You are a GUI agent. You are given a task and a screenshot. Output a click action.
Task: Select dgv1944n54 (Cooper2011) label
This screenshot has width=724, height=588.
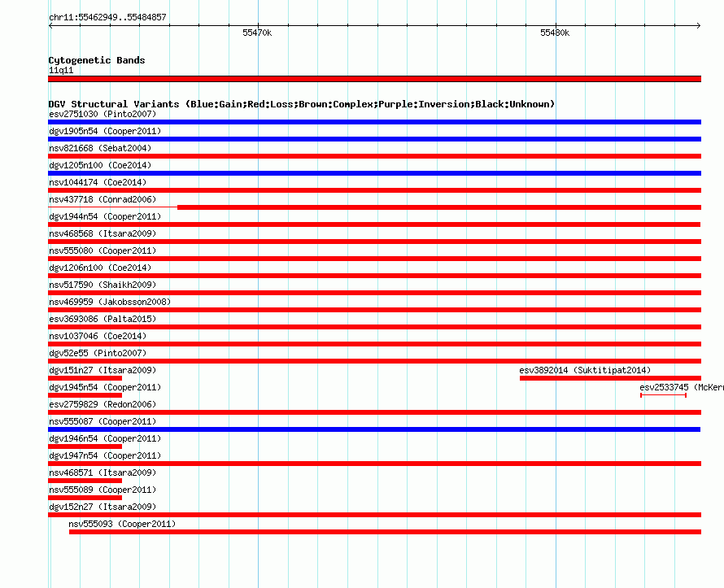tap(105, 216)
